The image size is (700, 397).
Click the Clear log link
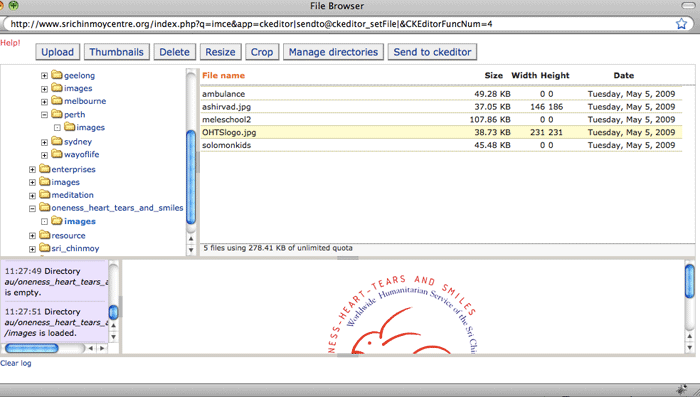(x=16, y=363)
